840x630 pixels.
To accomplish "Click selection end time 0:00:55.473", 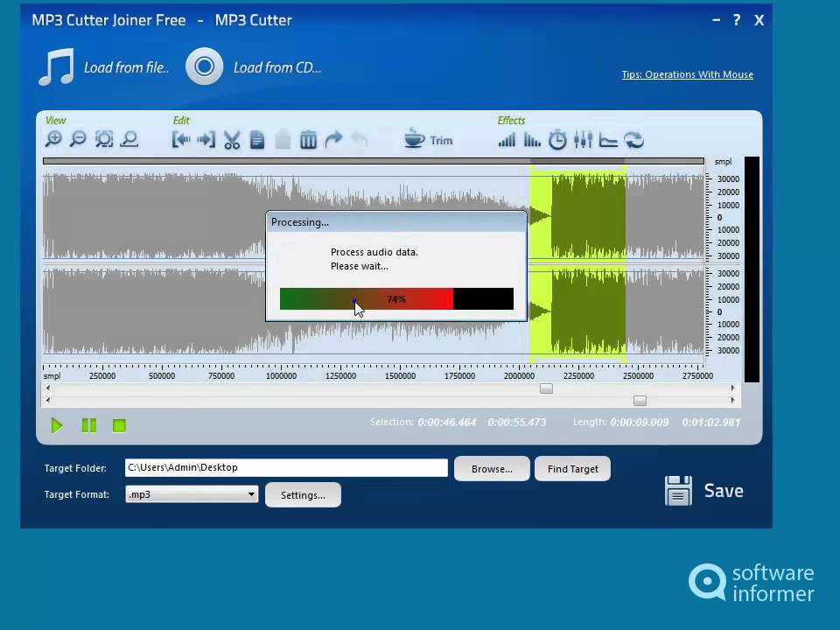I will click(x=517, y=423).
